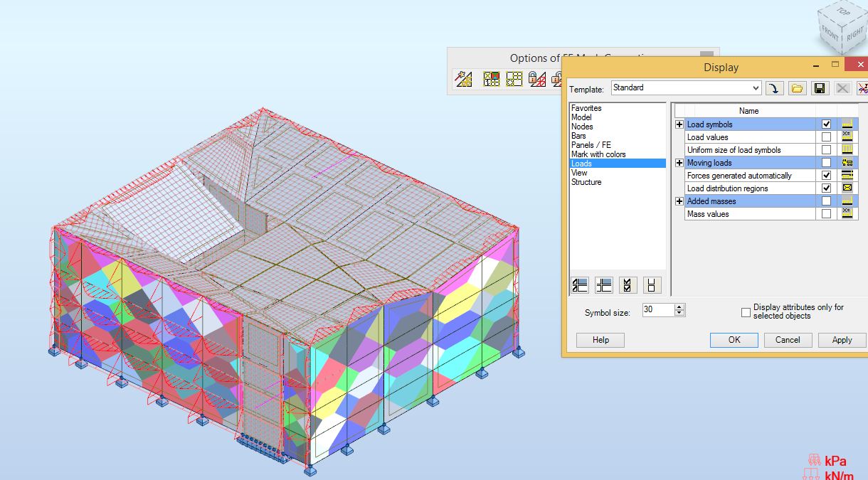Expand the Load symbols entry
868x480 pixels.
(679, 124)
